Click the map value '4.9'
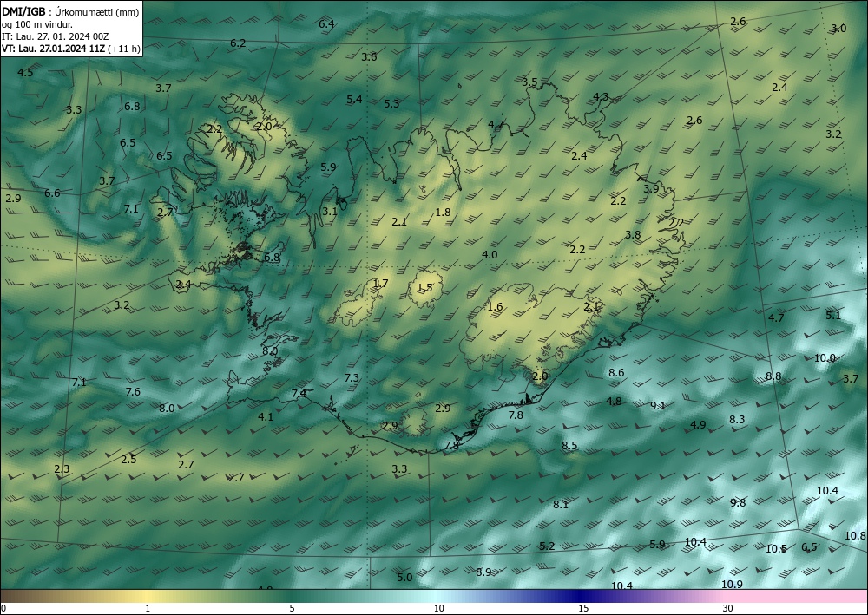The width and height of the screenshot is (868, 615). [x=698, y=425]
